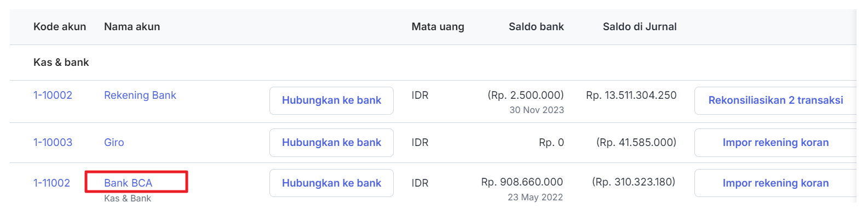This screenshot has width=868, height=208.
Task: Click Hubungkan ke bank for Rekening Bank
Action: 331,100
